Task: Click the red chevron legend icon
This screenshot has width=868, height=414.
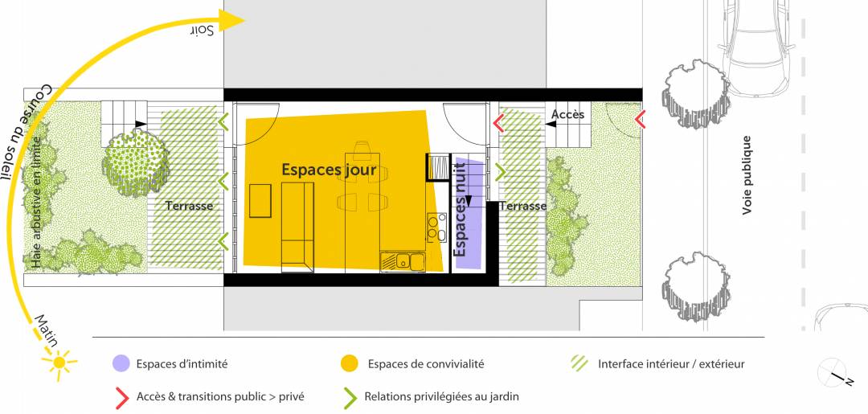Action: click(x=122, y=396)
